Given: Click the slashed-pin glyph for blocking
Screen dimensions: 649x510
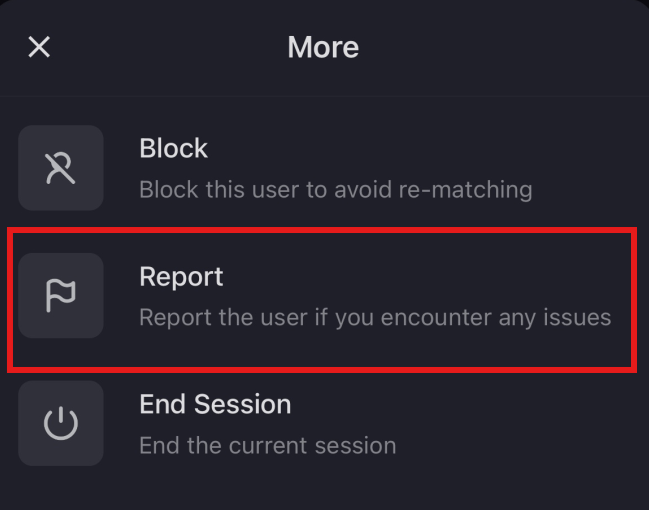Looking at the screenshot, I should 61,169.
